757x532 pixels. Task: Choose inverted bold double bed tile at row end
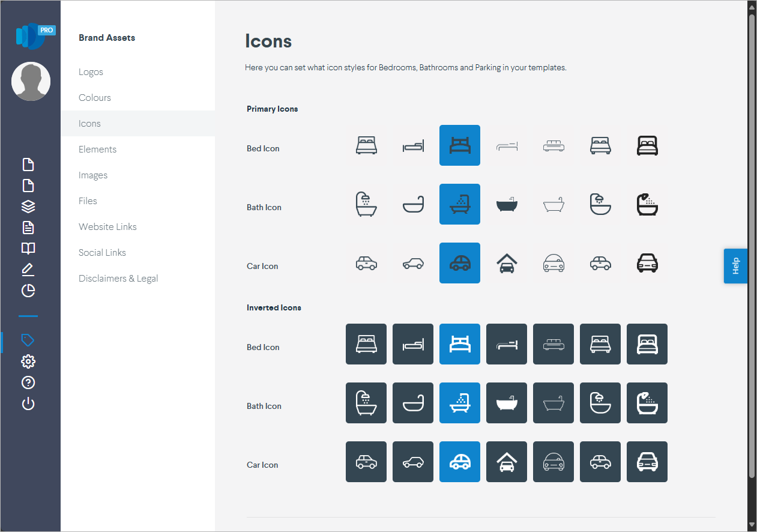tap(647, 344)
